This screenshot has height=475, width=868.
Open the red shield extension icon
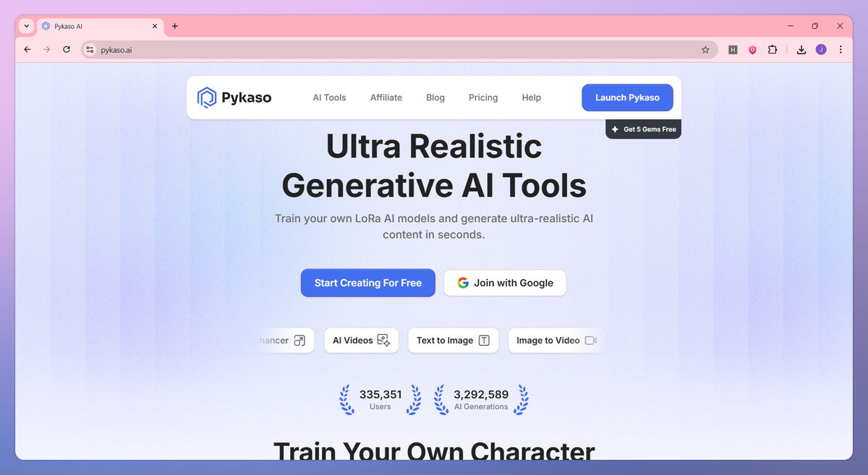752,50
